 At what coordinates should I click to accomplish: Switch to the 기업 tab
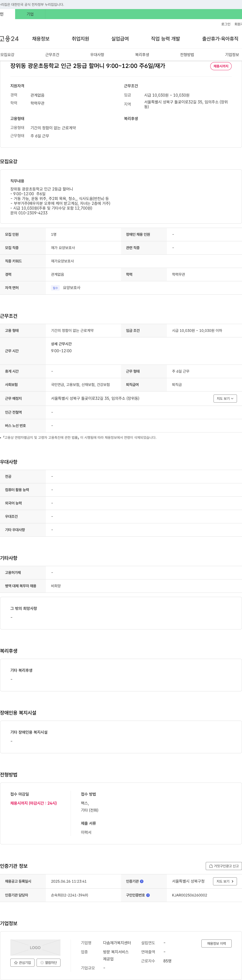coord(30,14)
